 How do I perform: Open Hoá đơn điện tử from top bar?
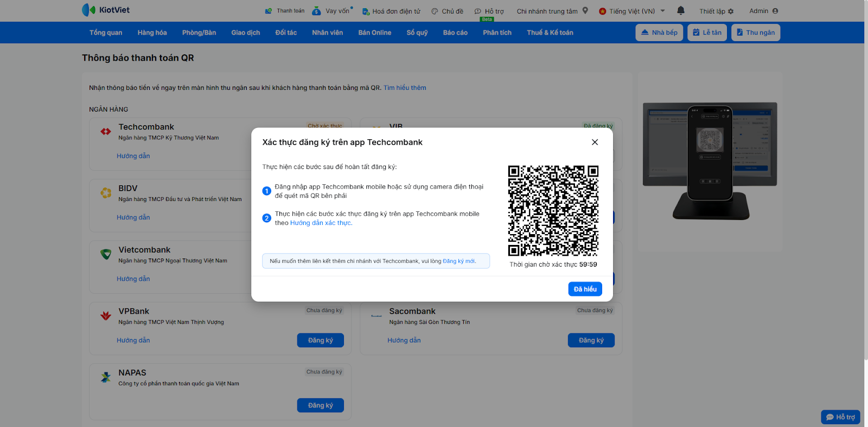[x=391, y=11]
